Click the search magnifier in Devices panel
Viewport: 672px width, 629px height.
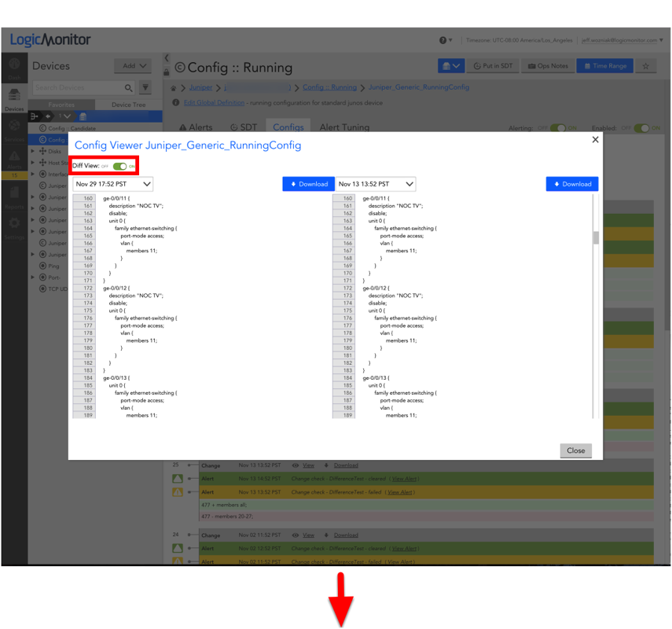129,88
